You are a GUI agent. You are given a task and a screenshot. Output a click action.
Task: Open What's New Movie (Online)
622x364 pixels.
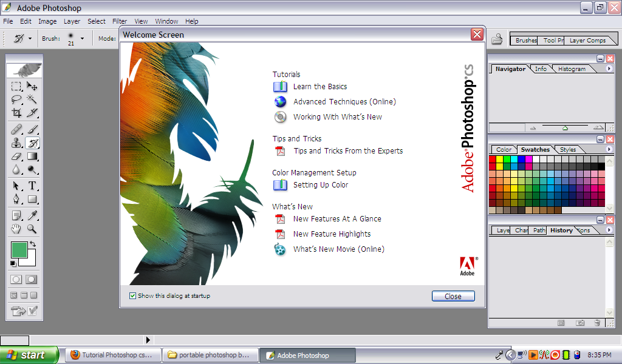338,249
